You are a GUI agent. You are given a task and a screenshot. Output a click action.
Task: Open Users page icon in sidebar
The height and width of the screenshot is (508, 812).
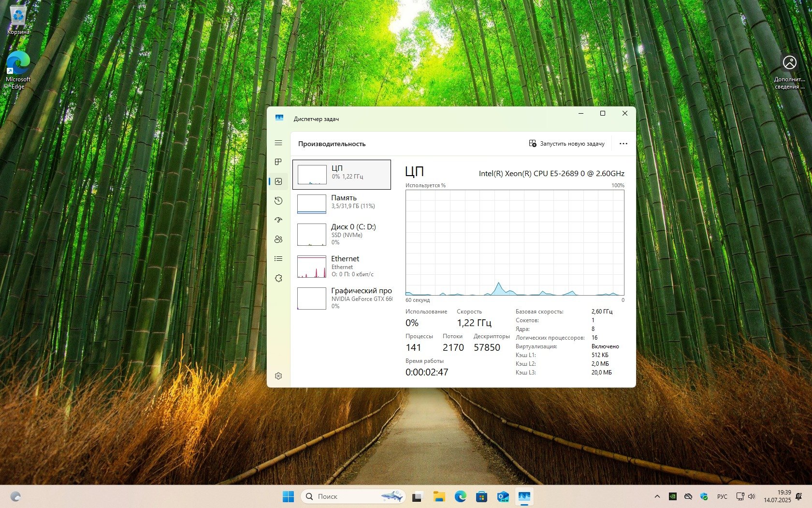[x=278, y=239]
